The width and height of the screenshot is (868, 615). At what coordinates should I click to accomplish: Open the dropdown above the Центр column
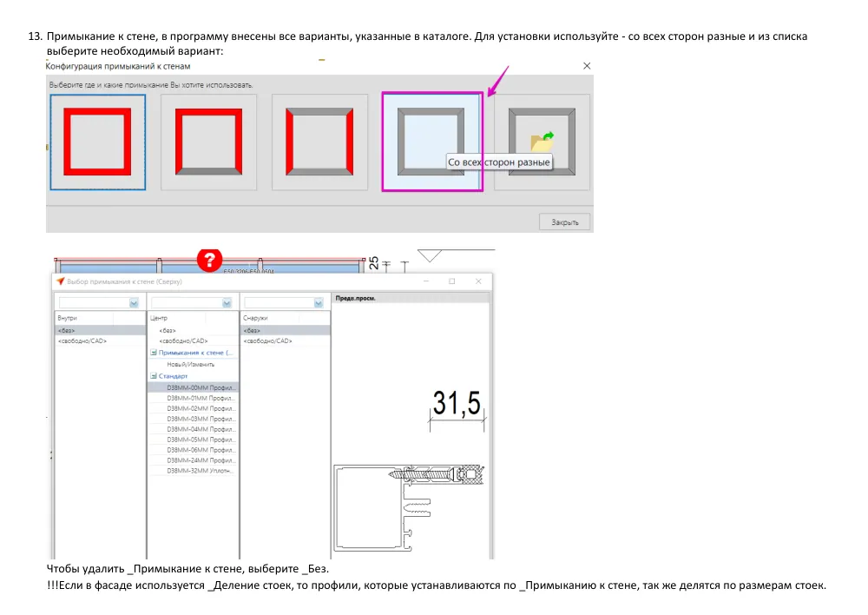coord(227,303)
